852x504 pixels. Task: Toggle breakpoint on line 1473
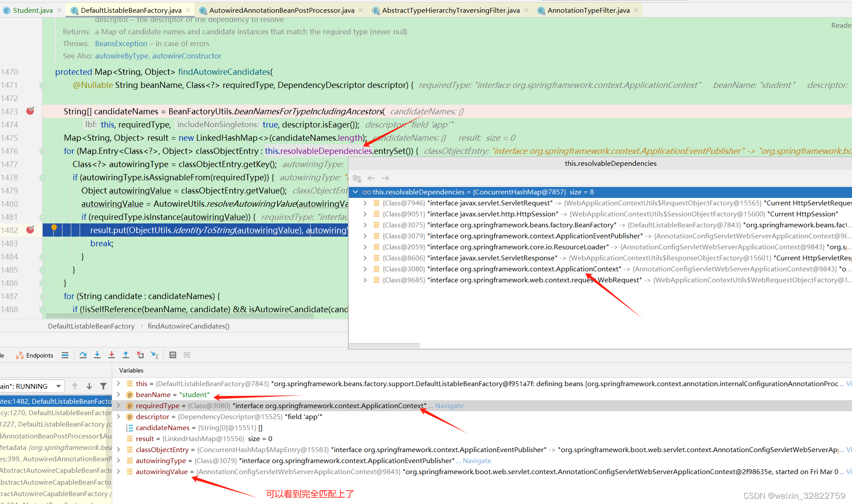[30, 111]
